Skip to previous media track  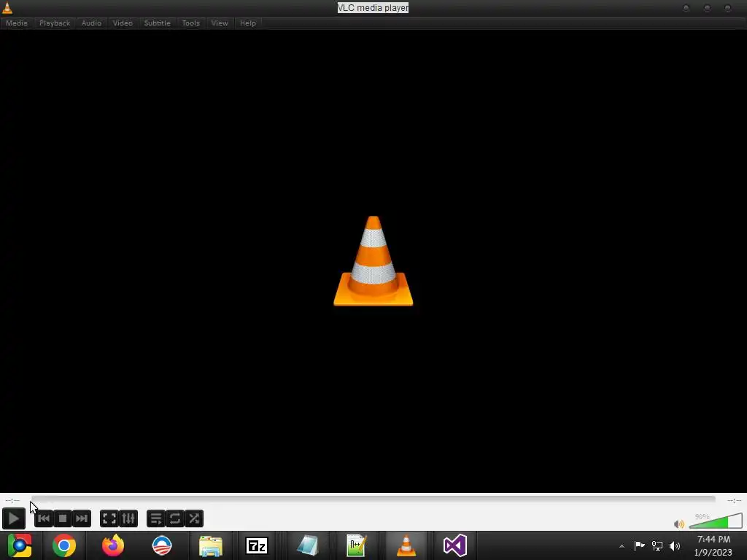pos(44,518)
